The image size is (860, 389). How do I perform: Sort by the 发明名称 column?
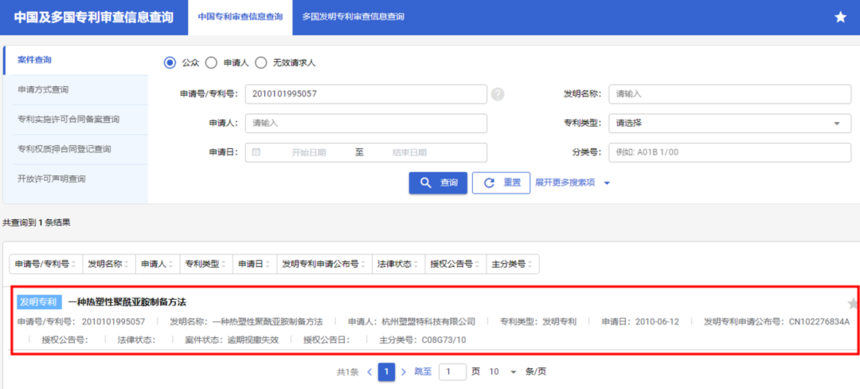(x=109, y=263)
